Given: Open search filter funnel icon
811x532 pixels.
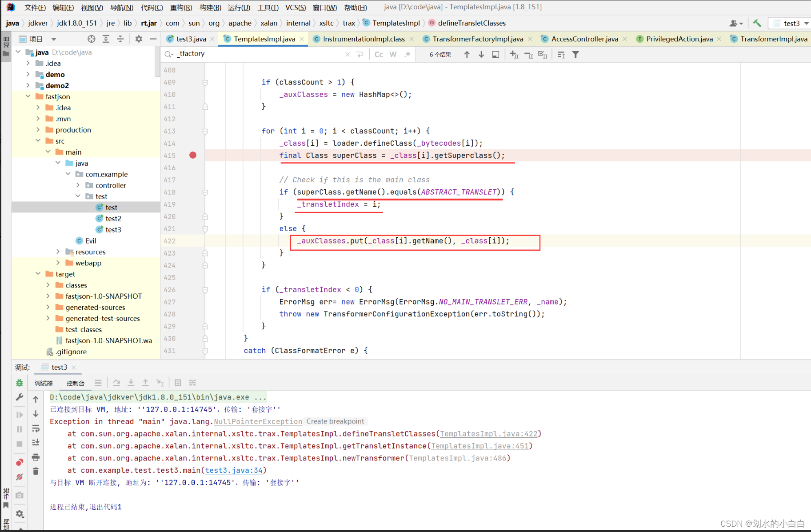Looking at the screenshot, I should pos(575,54).
